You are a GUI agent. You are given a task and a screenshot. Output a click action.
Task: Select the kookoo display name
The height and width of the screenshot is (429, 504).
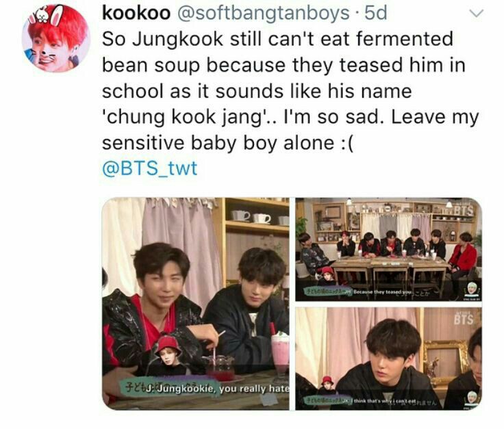136,13
